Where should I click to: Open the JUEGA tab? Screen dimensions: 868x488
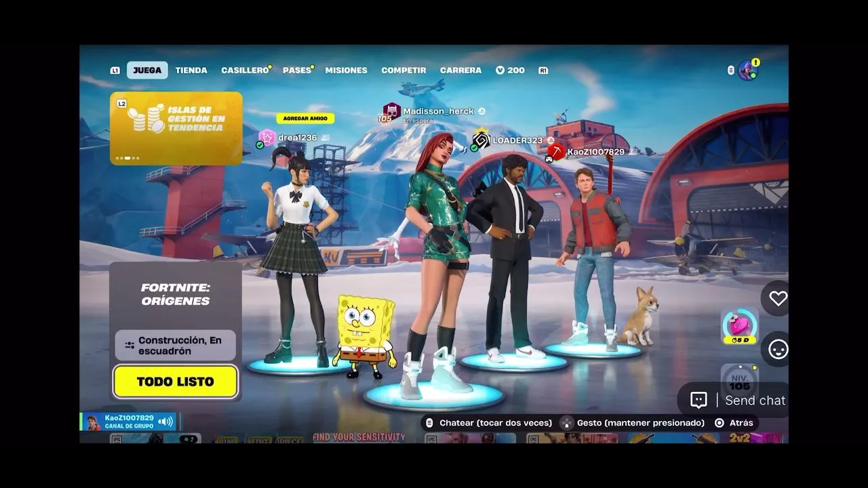tap(147, 70)
